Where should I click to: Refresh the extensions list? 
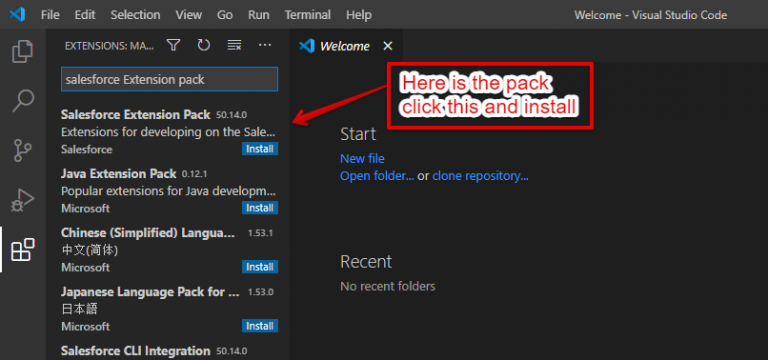pos(203,46)
